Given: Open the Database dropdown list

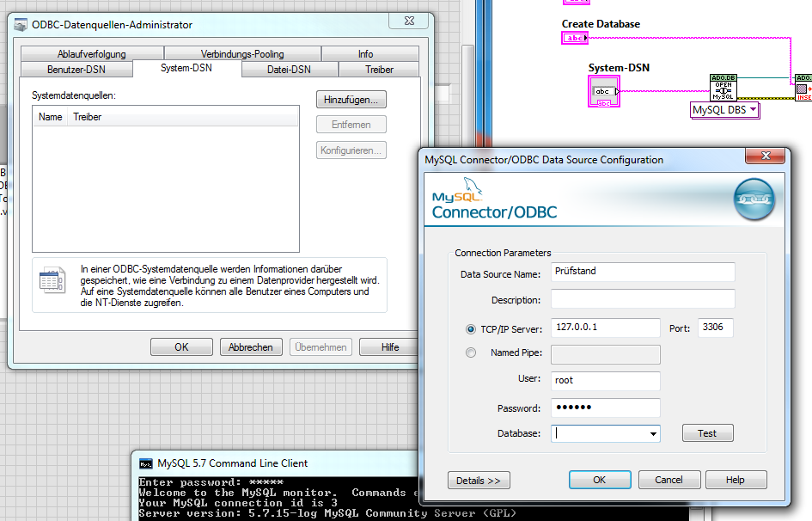Looking at the screenshot, I should click(x=653, y=433).
